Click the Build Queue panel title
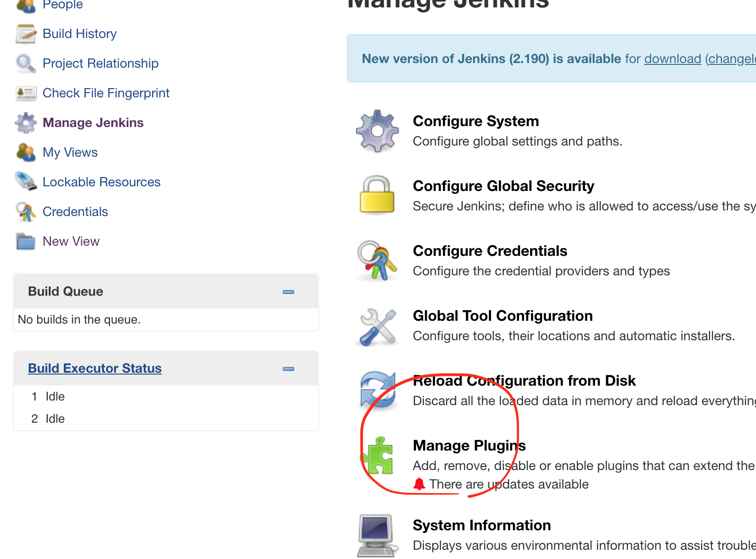Screen dimensions: 756x559 coord(65,292)
